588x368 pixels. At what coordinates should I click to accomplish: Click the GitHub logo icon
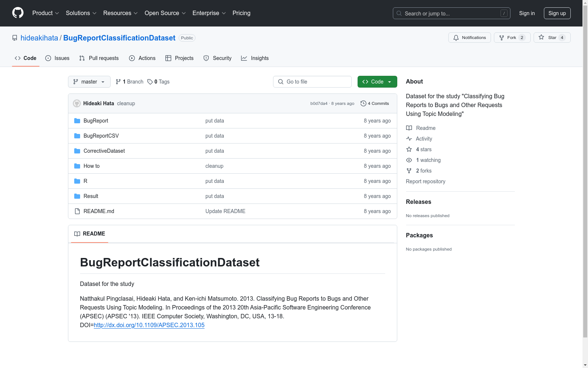(18, 13)
